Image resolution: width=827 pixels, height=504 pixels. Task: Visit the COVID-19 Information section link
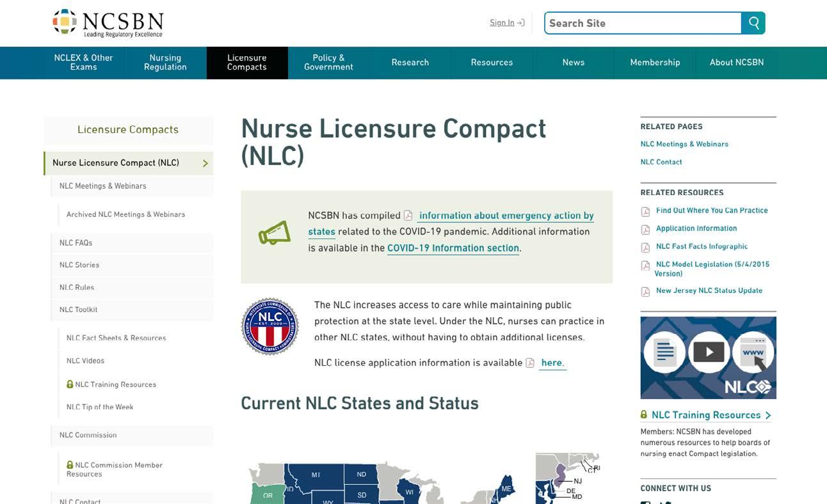click(453, 248)
